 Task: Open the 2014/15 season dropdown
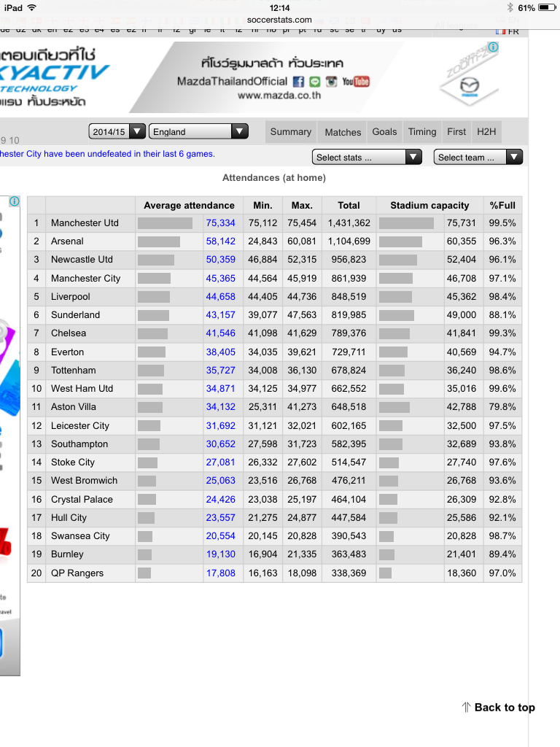point(117,131)
